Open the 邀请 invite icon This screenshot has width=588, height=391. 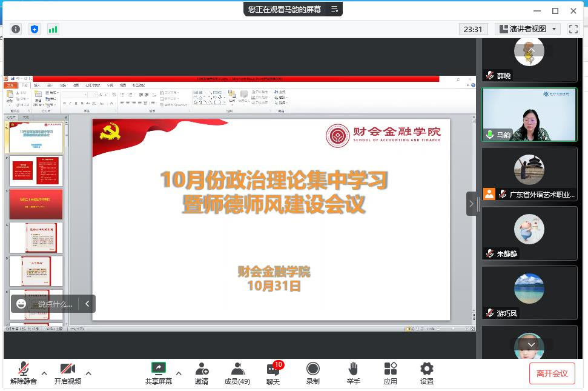click(x=202, y=373)
